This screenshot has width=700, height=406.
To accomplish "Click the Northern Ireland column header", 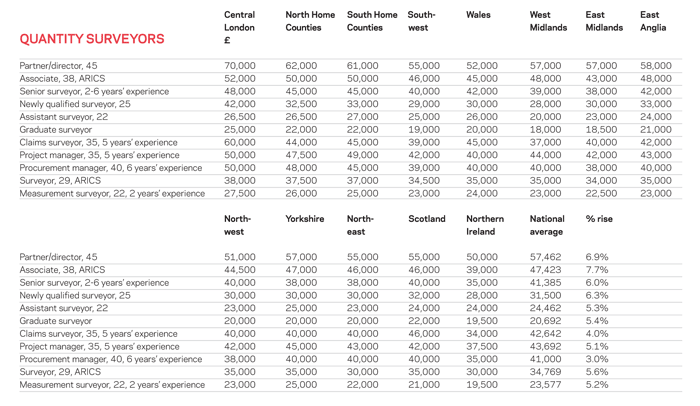I will 485,225.
